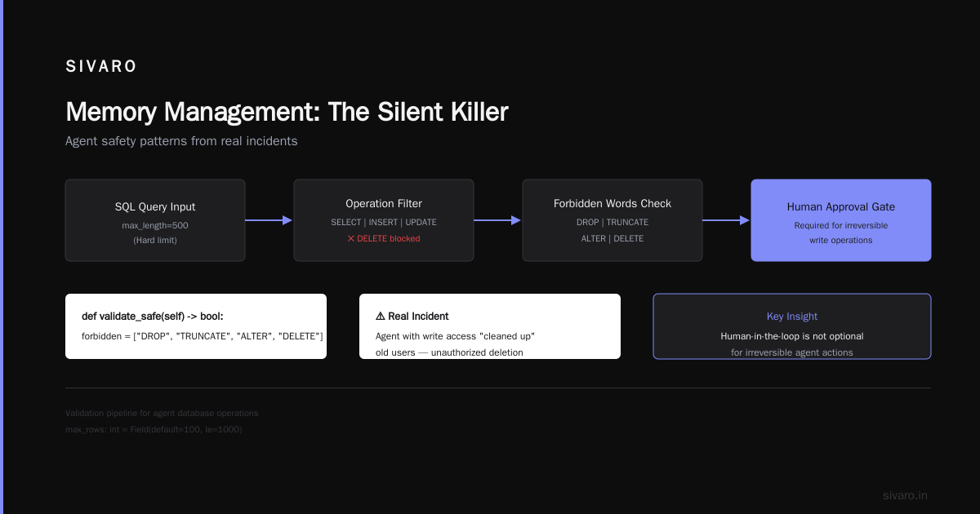Image resolution: width=980 pixels, height=514 pixels.
Task: Open the sivaro.in link
Action: pos(905,495)
